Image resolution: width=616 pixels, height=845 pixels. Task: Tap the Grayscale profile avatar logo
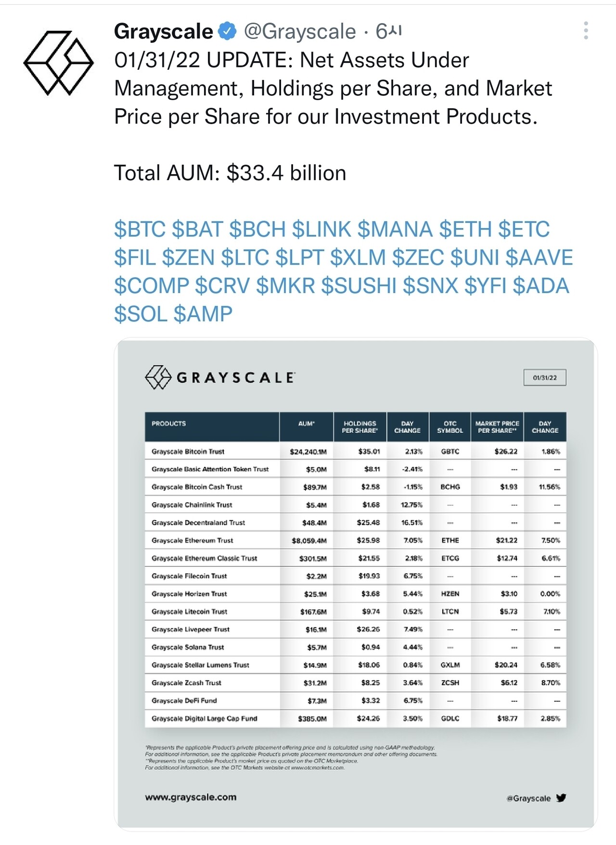(x=59, y=63)
